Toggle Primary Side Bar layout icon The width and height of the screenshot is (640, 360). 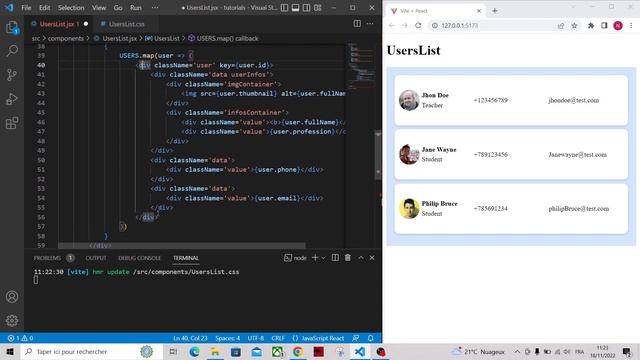click(x=284, y=7)
